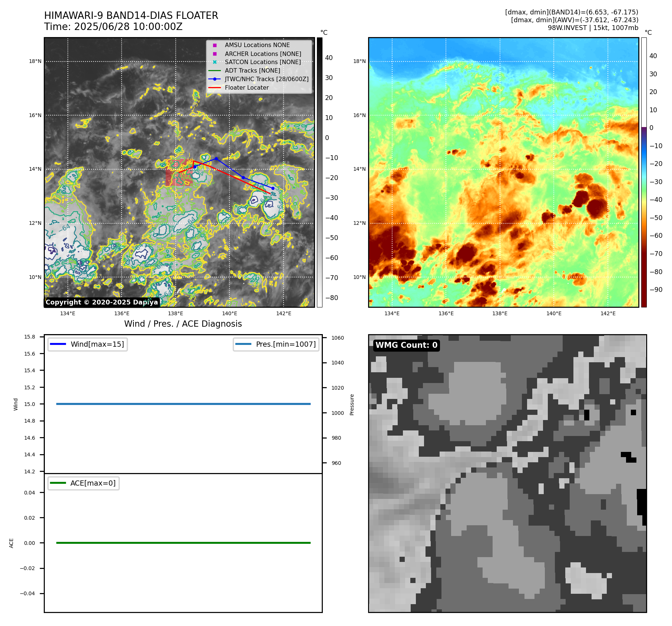Click the '134°E' longitude label of the grayscale map

[67, 313]
